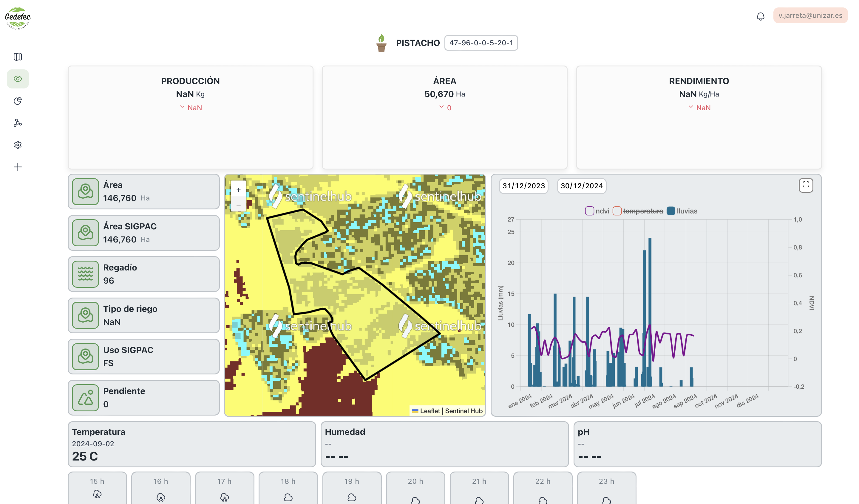Open settings gear in sidebar

pos(18,145)
